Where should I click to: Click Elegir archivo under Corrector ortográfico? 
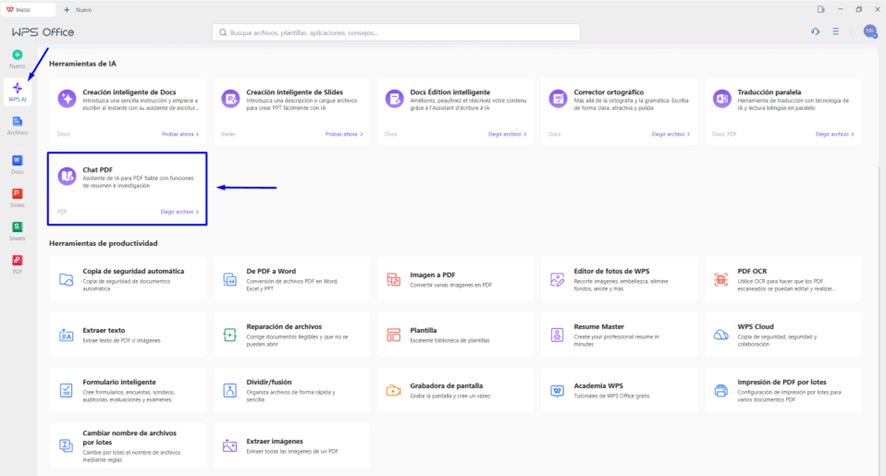coord(671,134)
